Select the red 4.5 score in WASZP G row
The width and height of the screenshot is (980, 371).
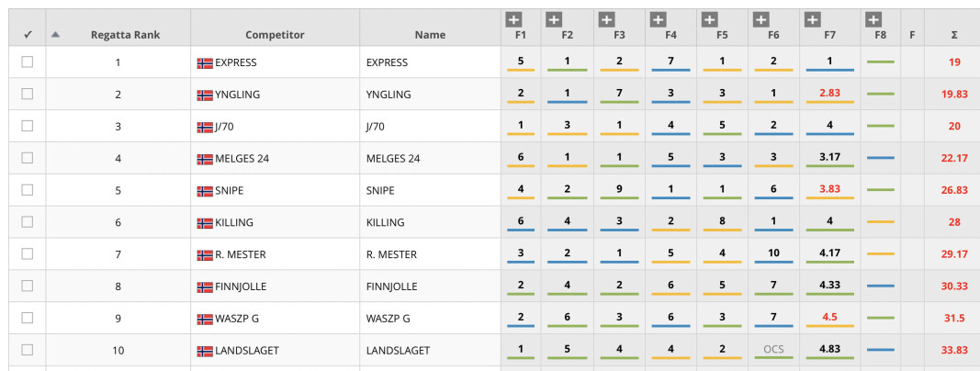click(829, 316)
